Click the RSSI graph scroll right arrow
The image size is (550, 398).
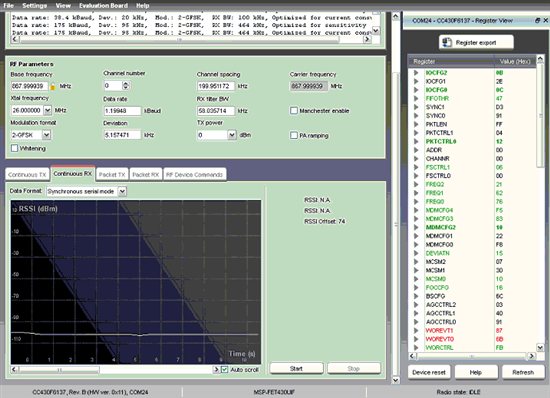pos(216,370)
